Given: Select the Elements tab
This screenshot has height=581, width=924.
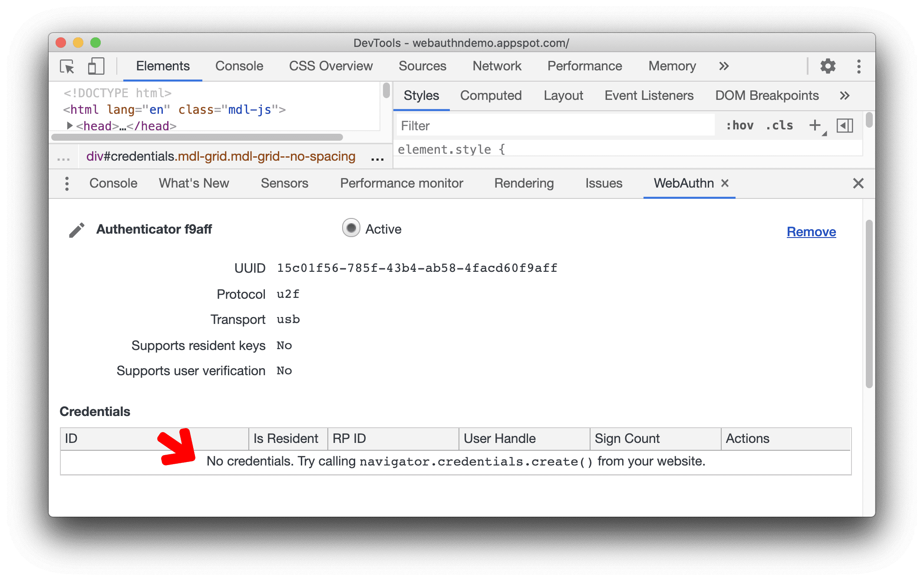Looking at the screenshot, I should (162, 66).
